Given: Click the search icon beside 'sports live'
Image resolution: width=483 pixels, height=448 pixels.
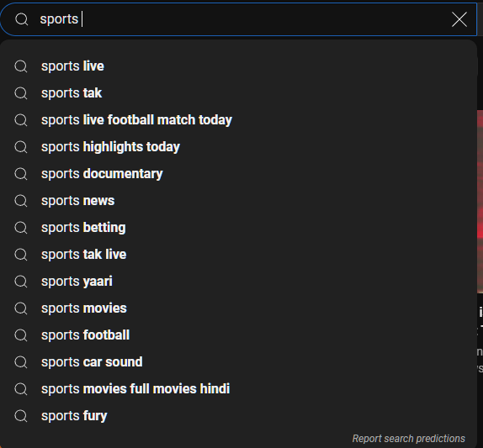Looking at the screenshot, I should click(x=21, y=66).
